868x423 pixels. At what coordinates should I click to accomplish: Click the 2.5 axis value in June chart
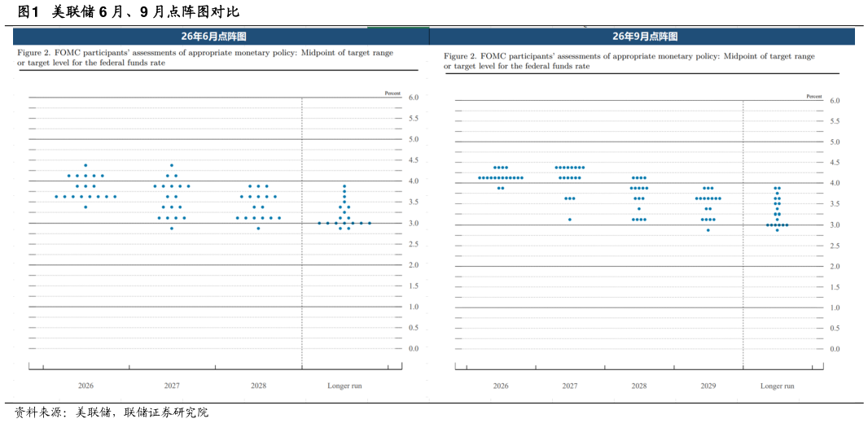[x=414, y=244]
